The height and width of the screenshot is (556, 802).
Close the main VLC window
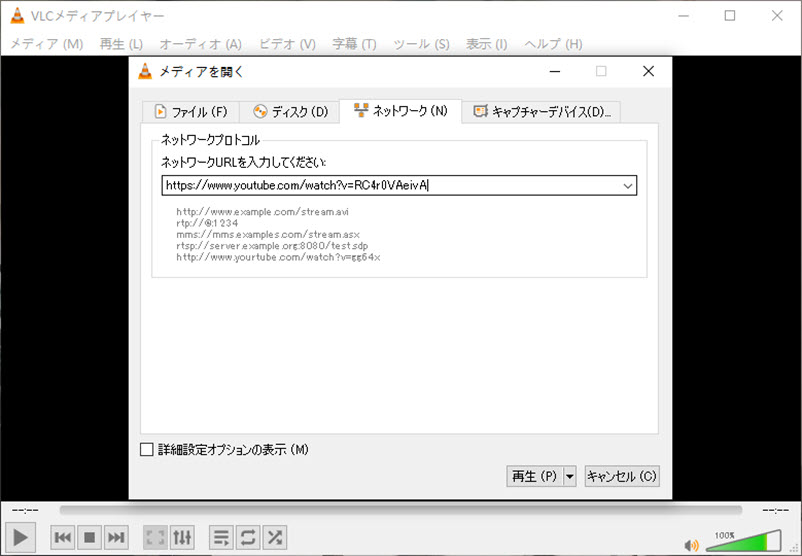coord(777,16)
